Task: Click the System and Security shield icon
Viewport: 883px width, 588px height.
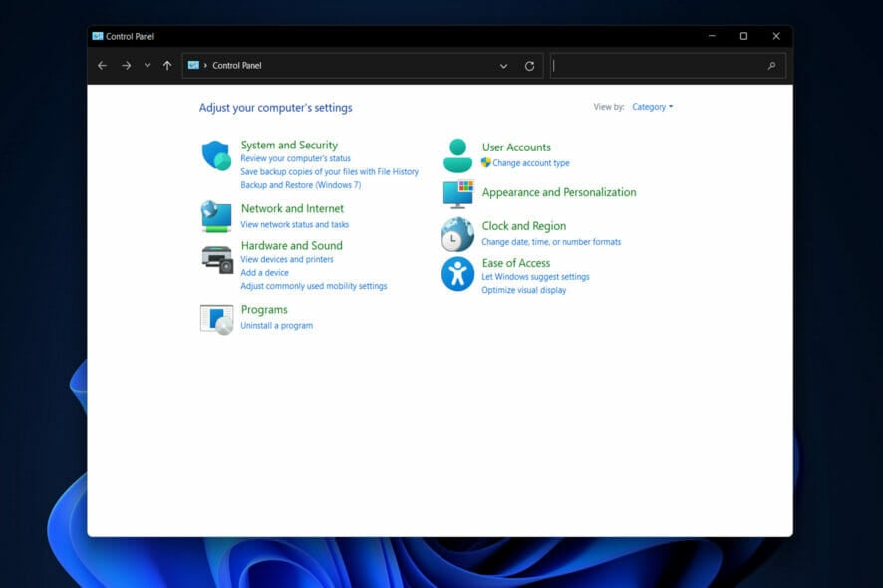Action: 216,155
